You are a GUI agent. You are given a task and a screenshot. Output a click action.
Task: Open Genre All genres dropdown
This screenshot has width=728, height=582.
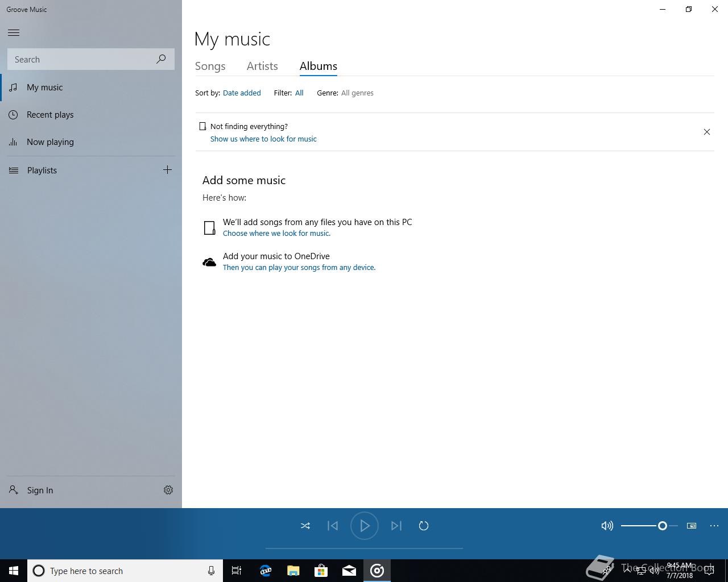(357, 93)
